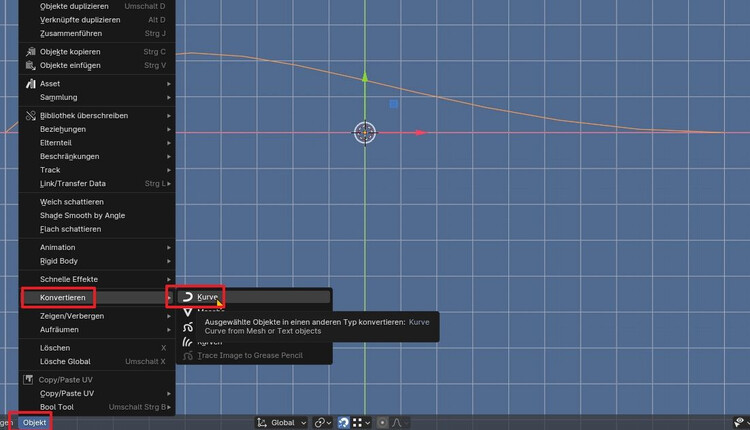Click the 3D cursor at the origin
The height and width of the screenshot is (430, 750).
[x=365, y=132]
